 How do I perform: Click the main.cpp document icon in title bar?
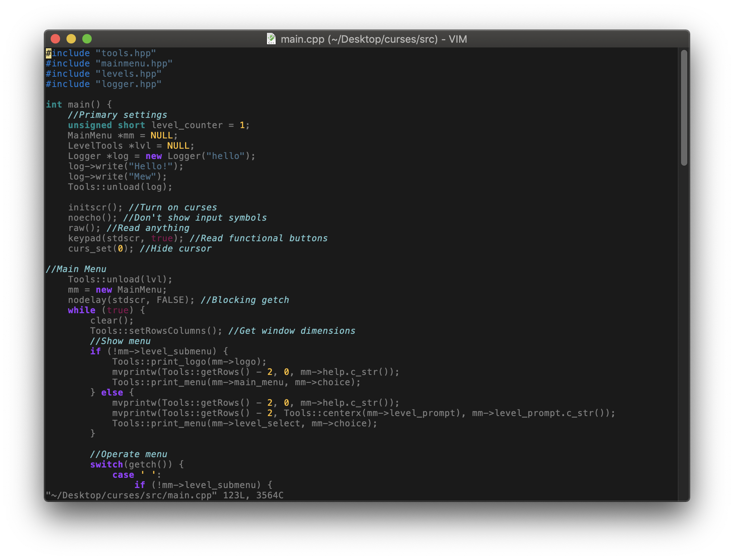(272, 39)
